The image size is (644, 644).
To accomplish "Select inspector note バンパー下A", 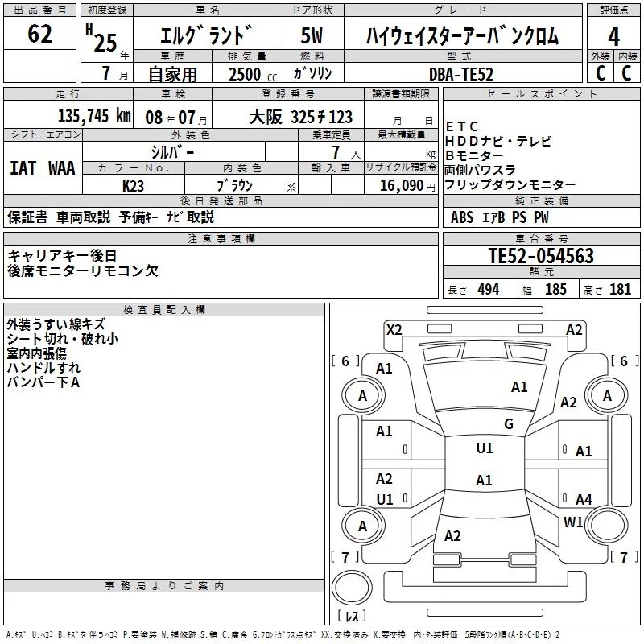I will [x=43, y=382].
